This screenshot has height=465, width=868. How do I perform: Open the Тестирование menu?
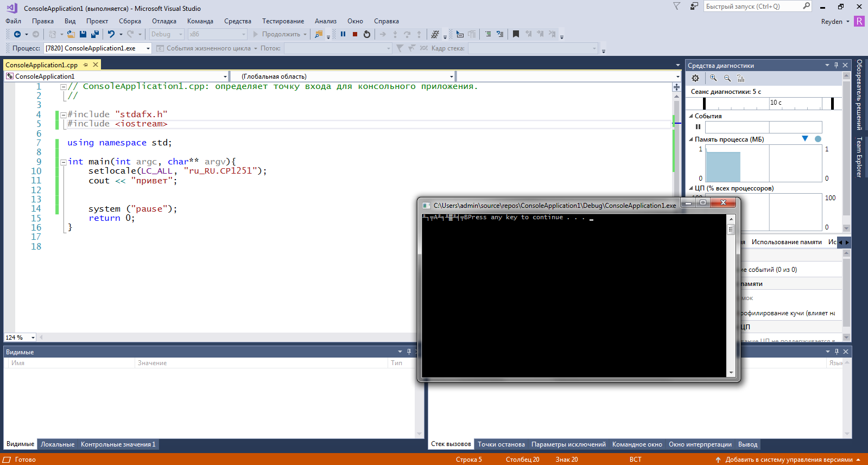click(x=283, y=21)
